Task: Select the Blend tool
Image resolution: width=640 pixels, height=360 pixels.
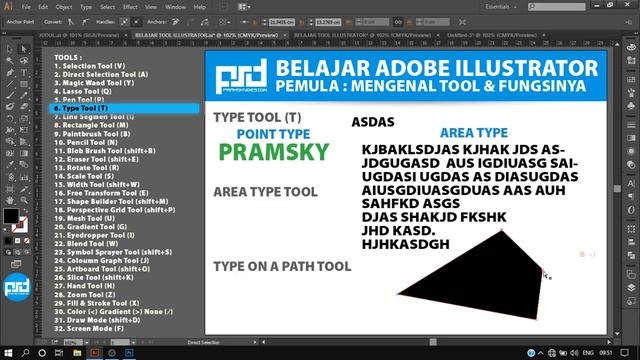Action: pyautogui.click(x=24, y=165)
